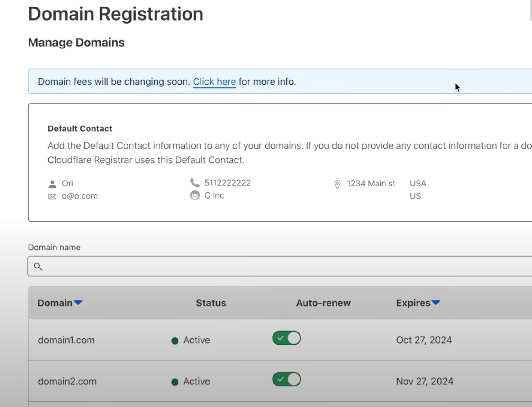Open domain2.com registration details
This screenshot has height=407, width=532.
[x=67, y=381]
